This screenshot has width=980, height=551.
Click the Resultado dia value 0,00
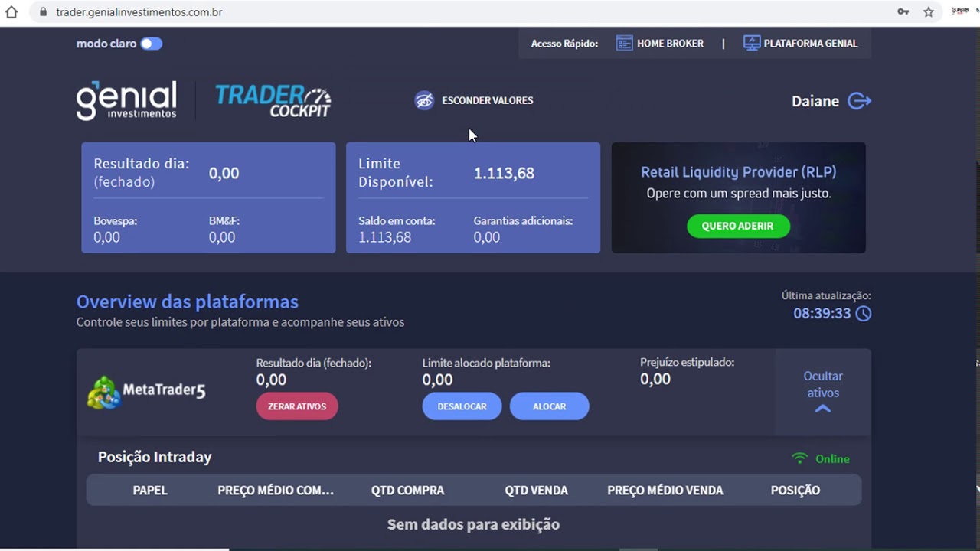[224, 174]
